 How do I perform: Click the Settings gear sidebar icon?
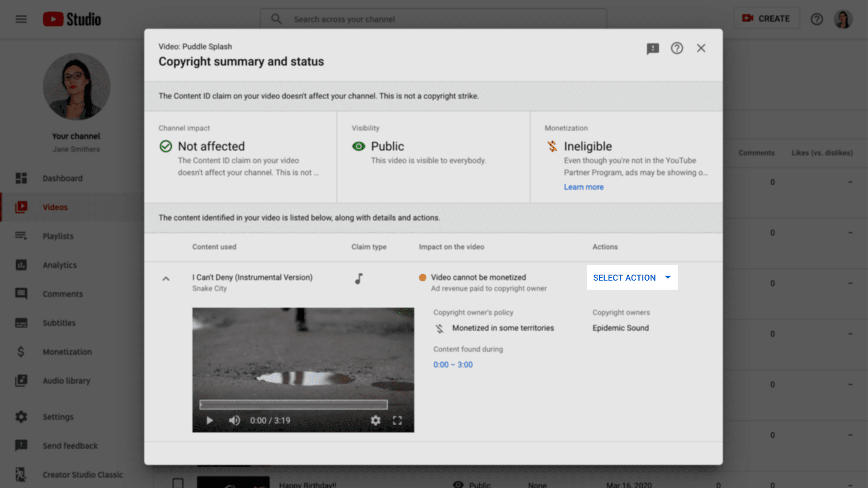pos(21,417)
